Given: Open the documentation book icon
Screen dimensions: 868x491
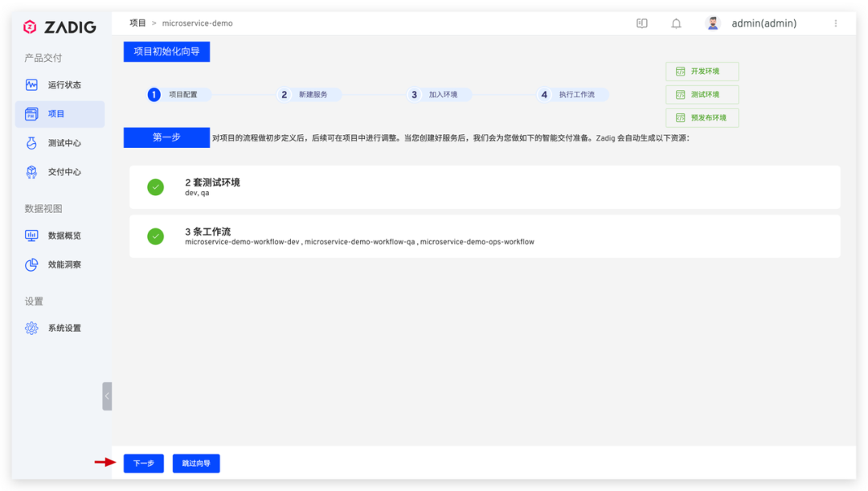Looking at the screenshot, I should point(641,23).
